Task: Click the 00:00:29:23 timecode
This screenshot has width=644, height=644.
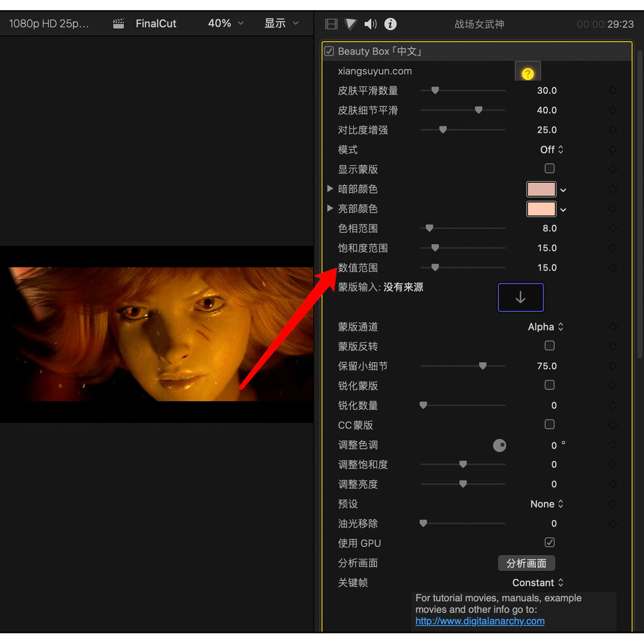Action: [x=605, y=25]
